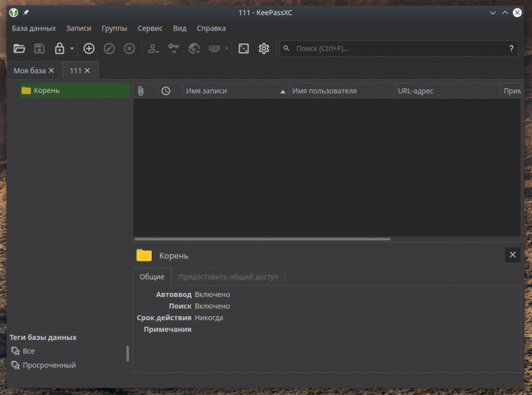Select the Корень group in tree

(47, 91)
